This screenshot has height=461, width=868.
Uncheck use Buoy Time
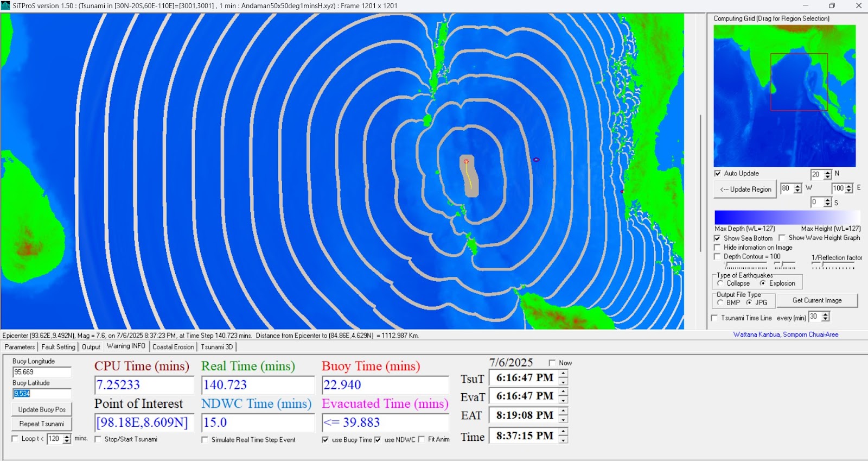click(325, 440)
